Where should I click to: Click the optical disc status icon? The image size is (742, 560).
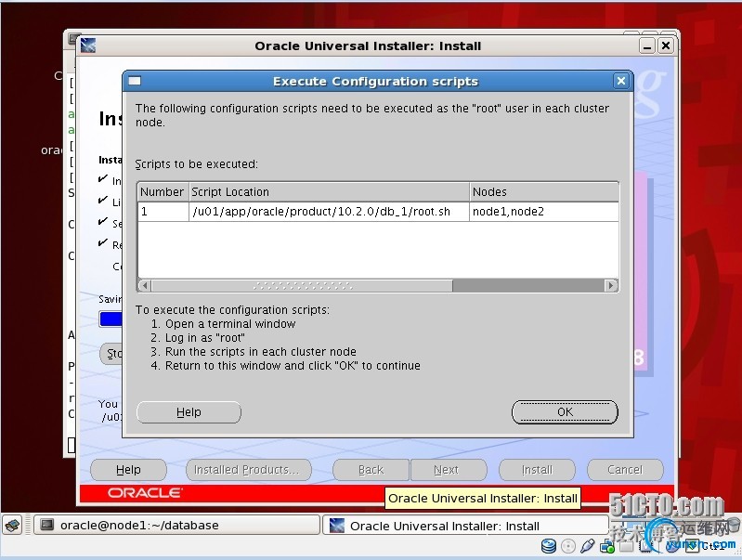coord(567,546)
